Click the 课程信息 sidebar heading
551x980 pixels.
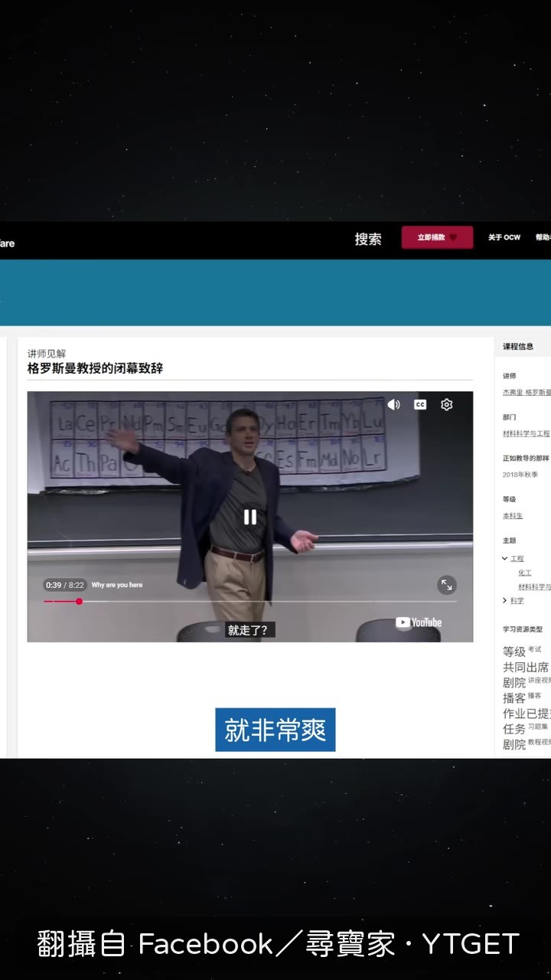coord(518,347)
